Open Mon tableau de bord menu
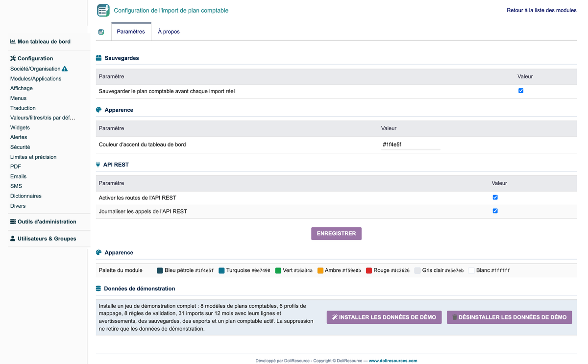The image size is (588, 364). point(44,42)
